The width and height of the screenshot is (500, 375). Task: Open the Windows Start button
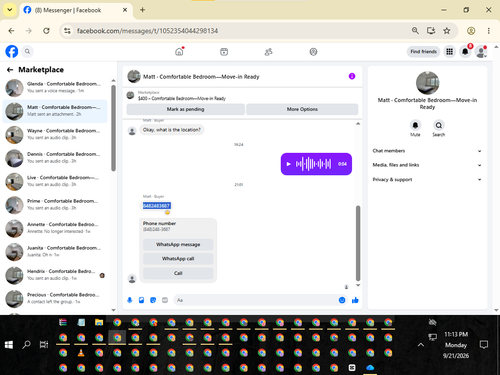click(x=9, y=345)
